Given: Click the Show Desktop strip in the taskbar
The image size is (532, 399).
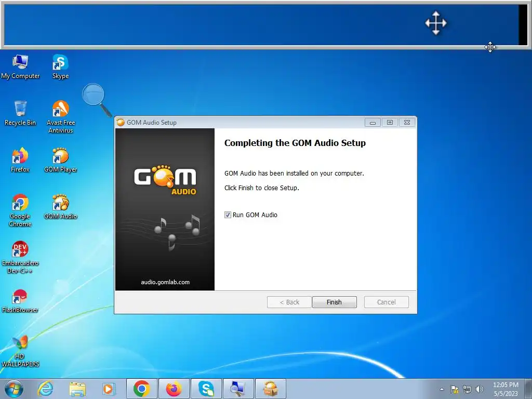Looking at the screenshot, I should [528, 389].
